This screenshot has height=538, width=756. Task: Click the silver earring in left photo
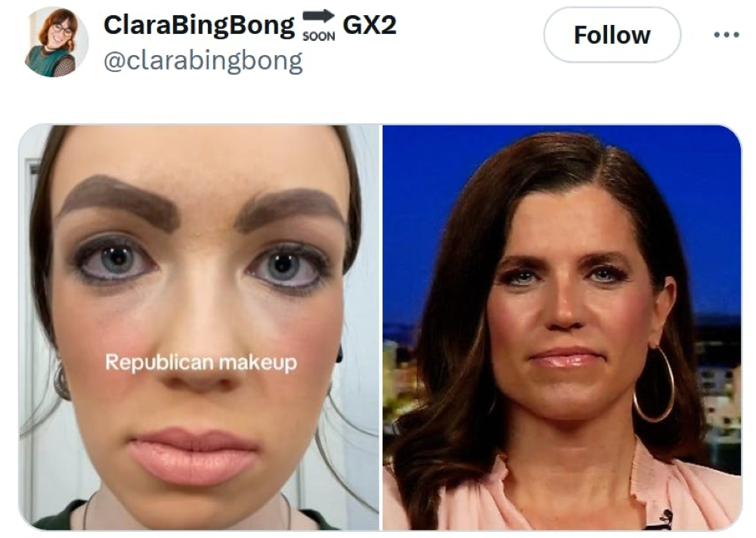(x=62, y=381)
